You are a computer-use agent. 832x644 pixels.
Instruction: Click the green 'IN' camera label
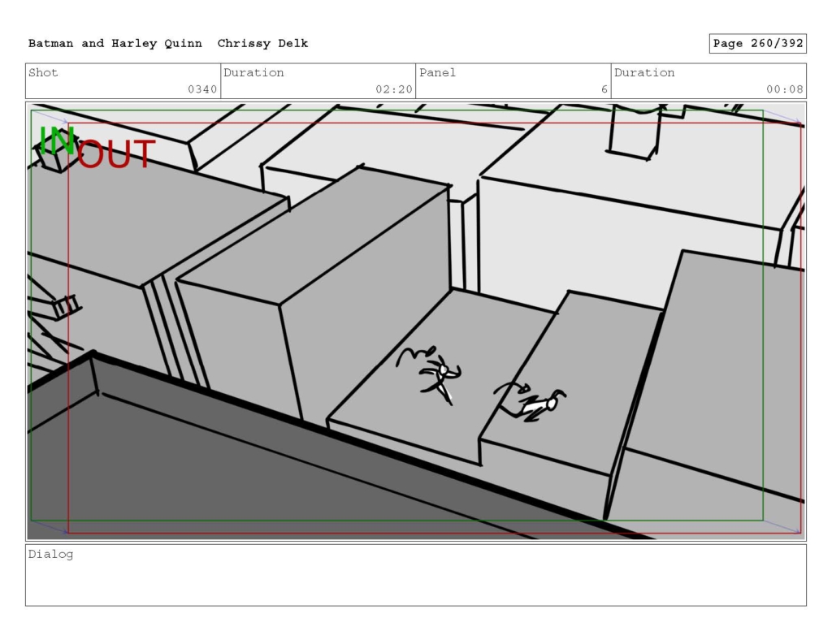point(57,140)
